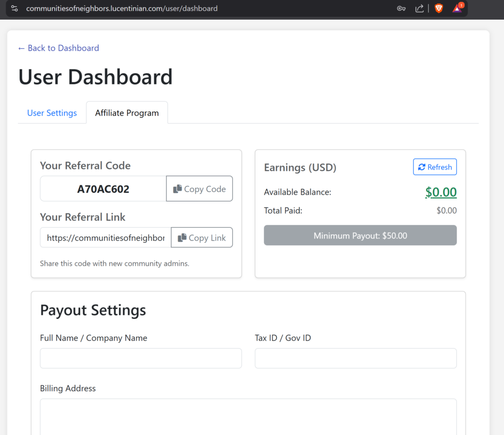Viewport: 504px width, 435px height.
Task: Click the Total Paid $0.00 amount
Action: click(x=446, y=210)
